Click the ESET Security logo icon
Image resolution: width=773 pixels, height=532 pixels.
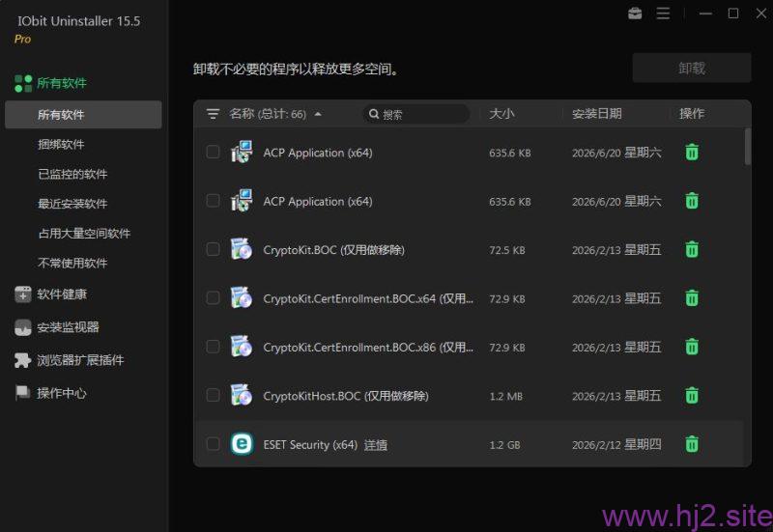tap(243, 444)
